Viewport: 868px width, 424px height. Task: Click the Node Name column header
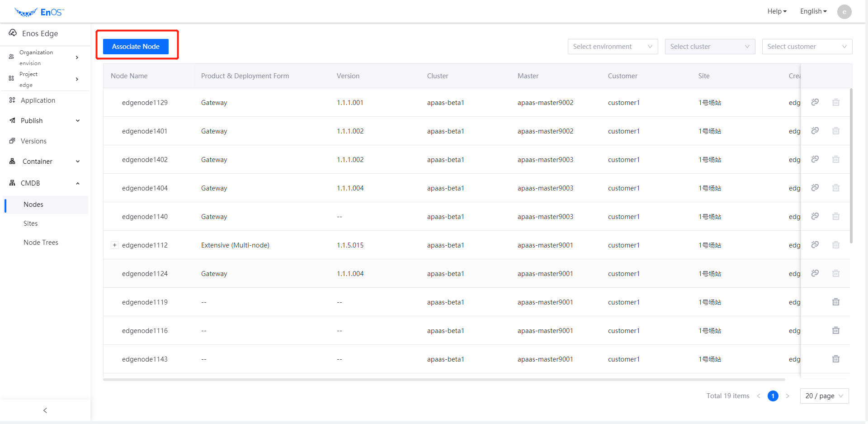click(129, 76)
